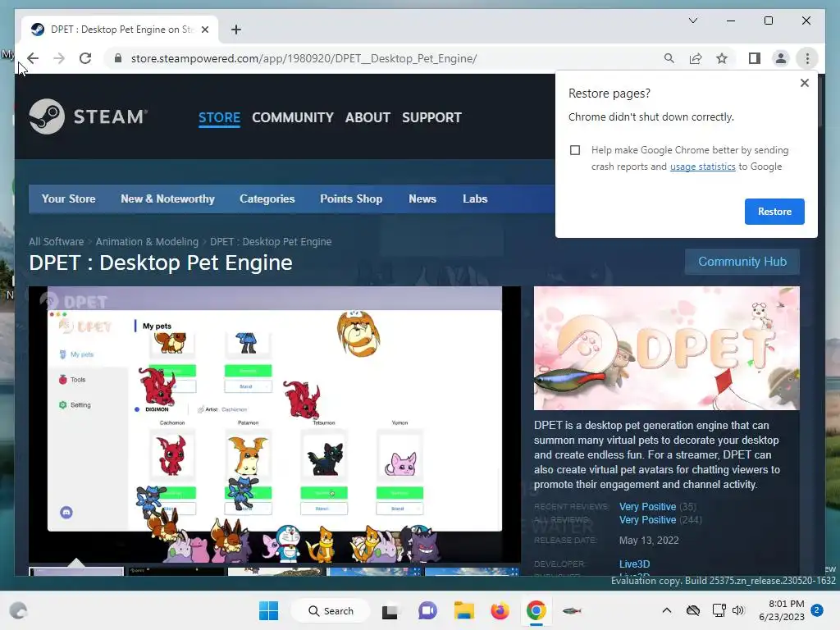Open the Your Store tab
This screenshot has height=630, width=840.
69,199
